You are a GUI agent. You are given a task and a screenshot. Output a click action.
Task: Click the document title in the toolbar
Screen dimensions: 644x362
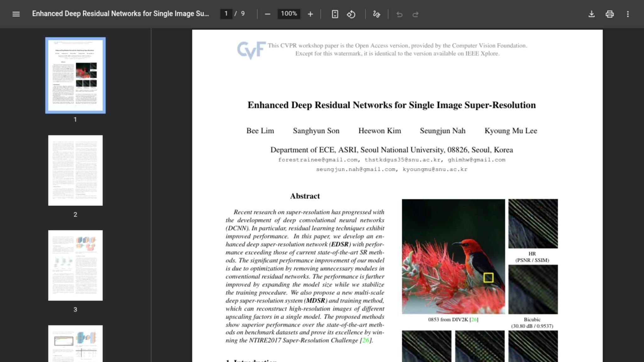(x=120, y=14)
